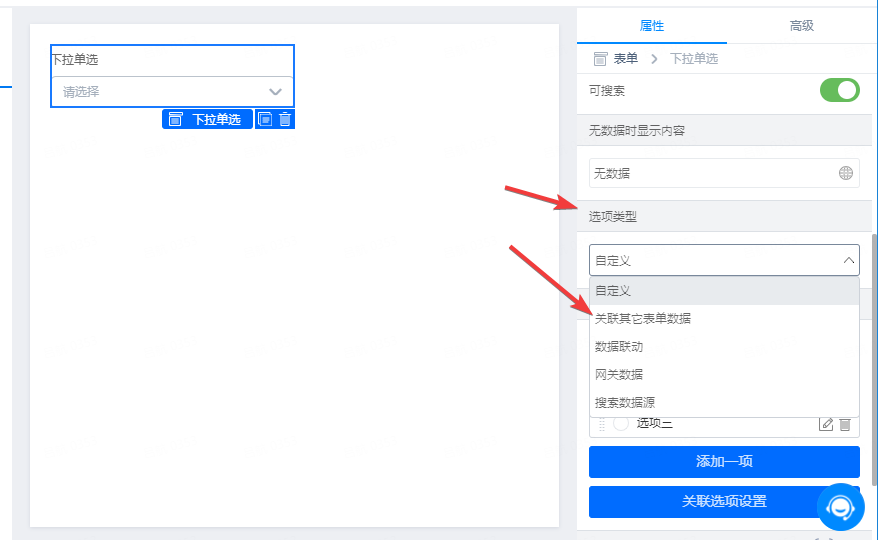The width and height of the screenshot is (878, 540).
Task: Choose 搜索数据源 option
Action: click(724, 403)
